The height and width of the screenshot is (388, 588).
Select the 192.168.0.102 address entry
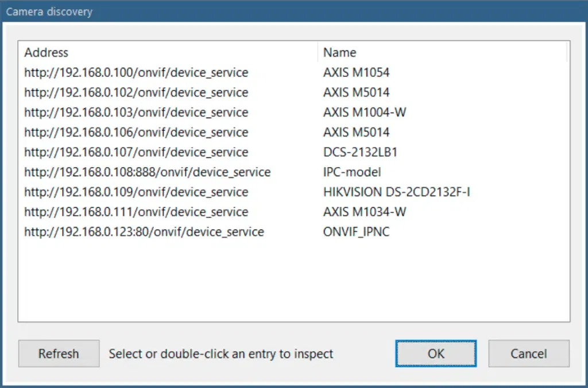[x=136, y=93]
